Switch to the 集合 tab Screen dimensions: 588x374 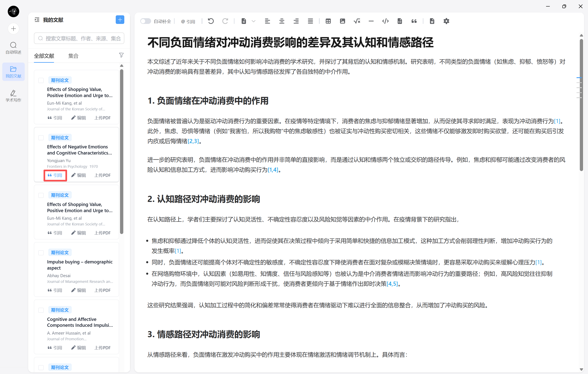click(x=73, y=56)
